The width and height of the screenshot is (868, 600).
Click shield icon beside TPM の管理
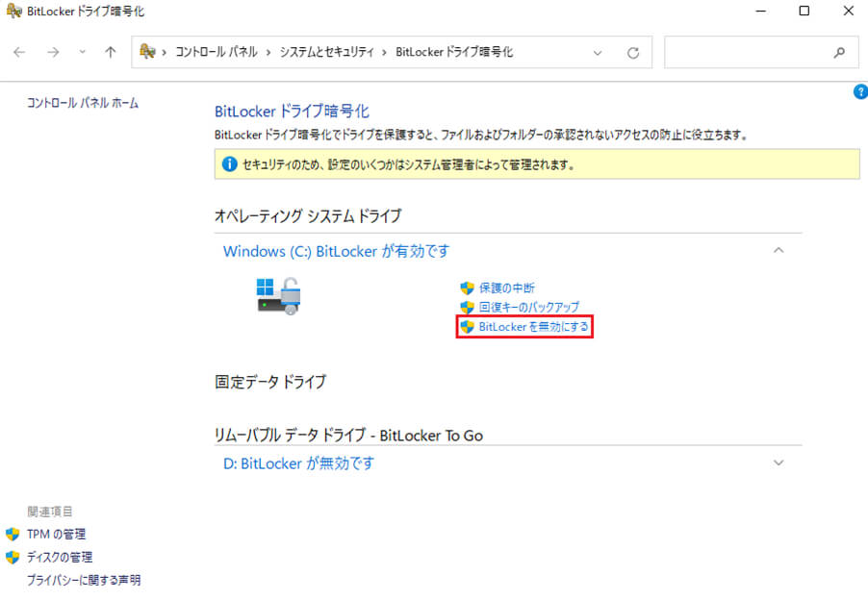click(x=13, y=535)
